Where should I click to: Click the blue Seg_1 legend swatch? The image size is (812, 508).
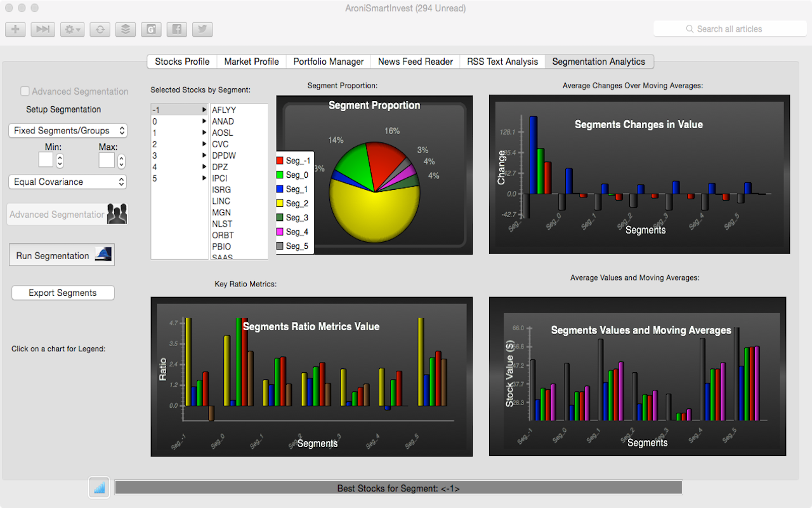click(280, 189)
